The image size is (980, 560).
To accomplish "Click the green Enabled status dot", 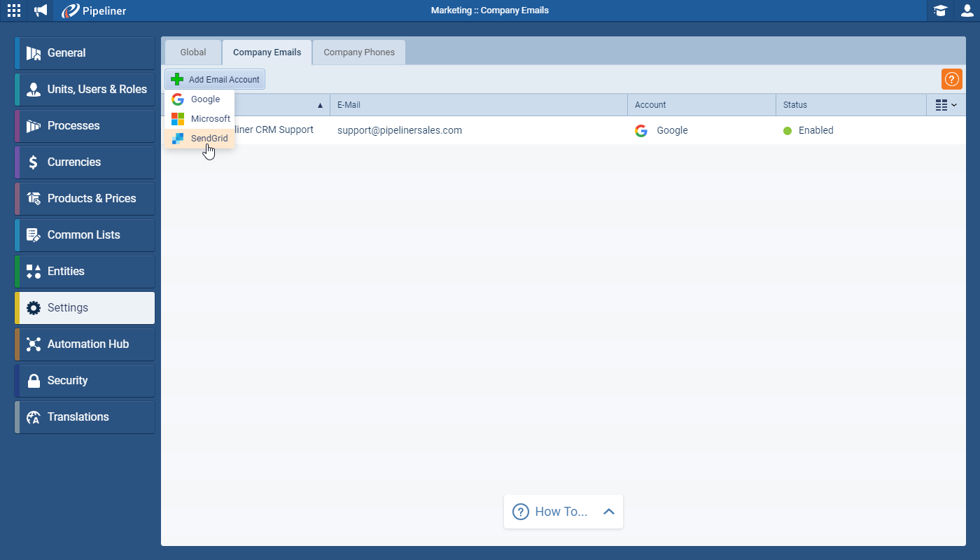I will (x=787, y=131).
